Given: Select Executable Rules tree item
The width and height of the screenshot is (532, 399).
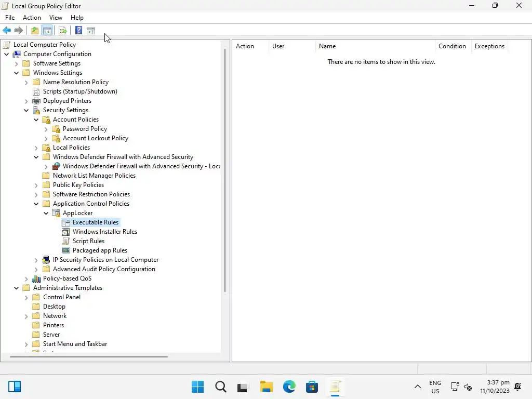Looking at the screenshot, I should (x=96, y=222).
